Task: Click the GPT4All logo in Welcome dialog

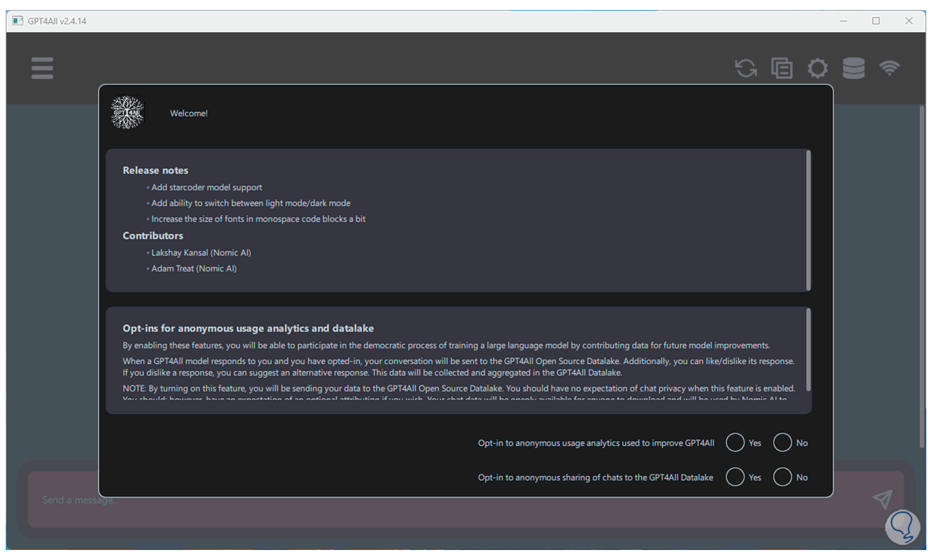Action: point(128,113)
